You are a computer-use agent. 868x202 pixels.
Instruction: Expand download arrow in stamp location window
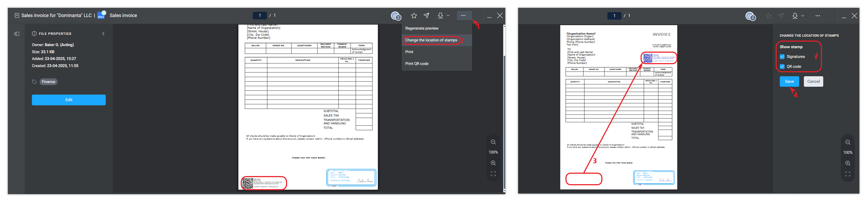803,16
